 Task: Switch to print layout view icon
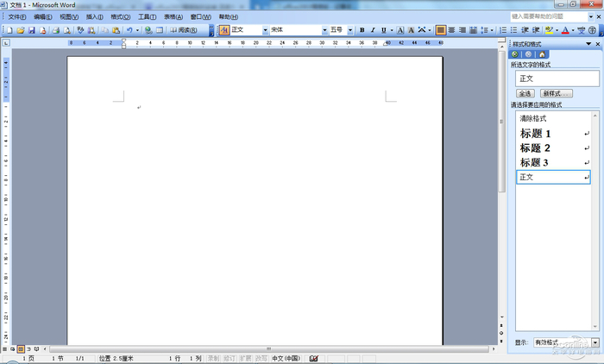pos(21,349)
